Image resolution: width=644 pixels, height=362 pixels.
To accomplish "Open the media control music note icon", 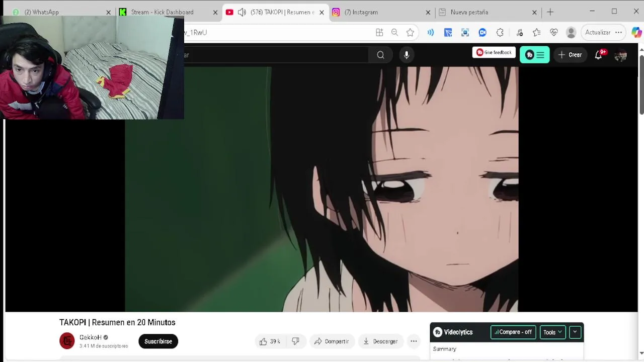I will (x=520, y=33).
